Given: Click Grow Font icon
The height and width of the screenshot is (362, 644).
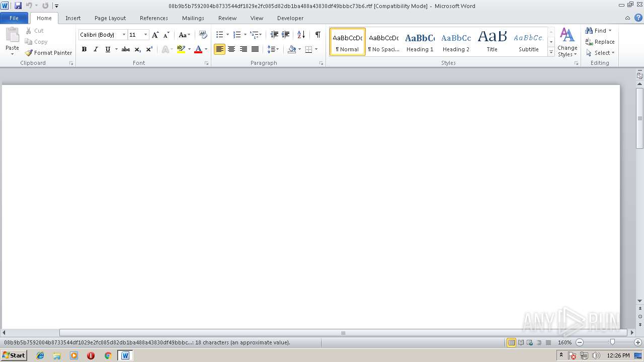Looking at the screenshot, I should [155, 35].
